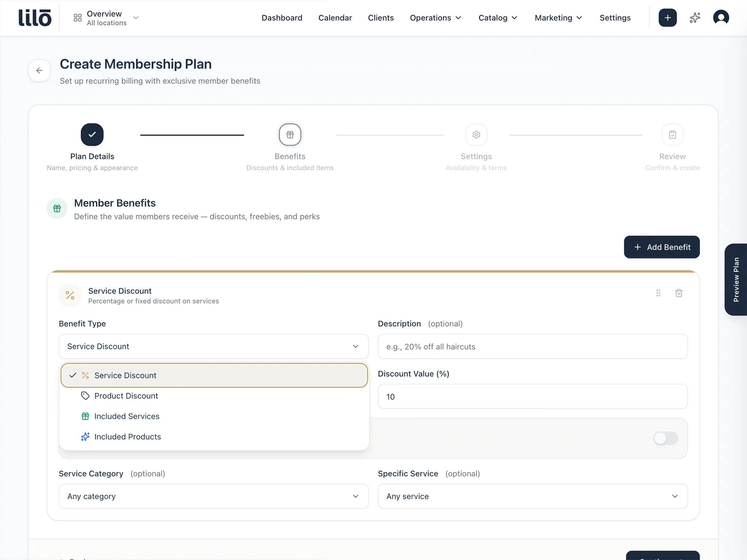The height and width of the screenshot is (560, 747).
Task: Click the Add Benefit button
Action: point(662,247)
